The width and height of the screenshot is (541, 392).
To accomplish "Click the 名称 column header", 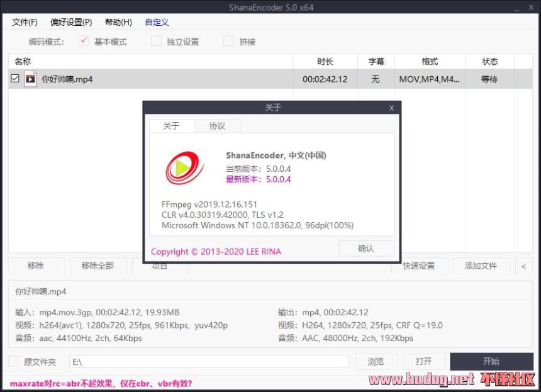I will [151, 62].
